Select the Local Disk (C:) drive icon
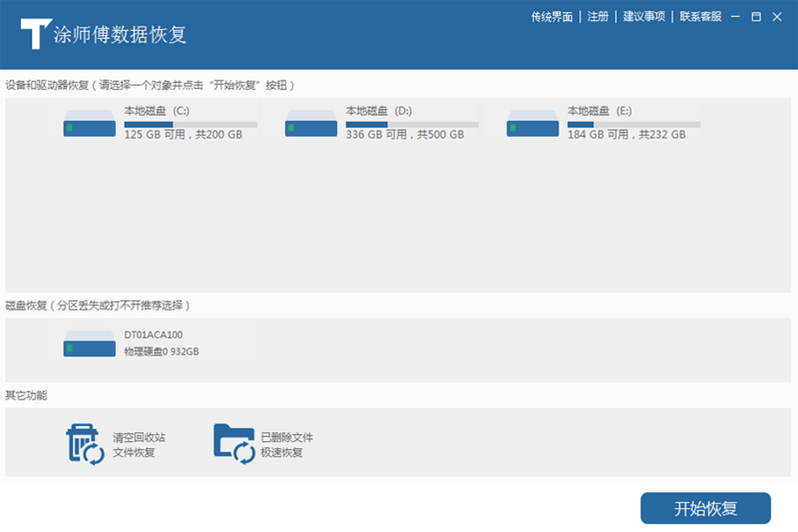 88,124
